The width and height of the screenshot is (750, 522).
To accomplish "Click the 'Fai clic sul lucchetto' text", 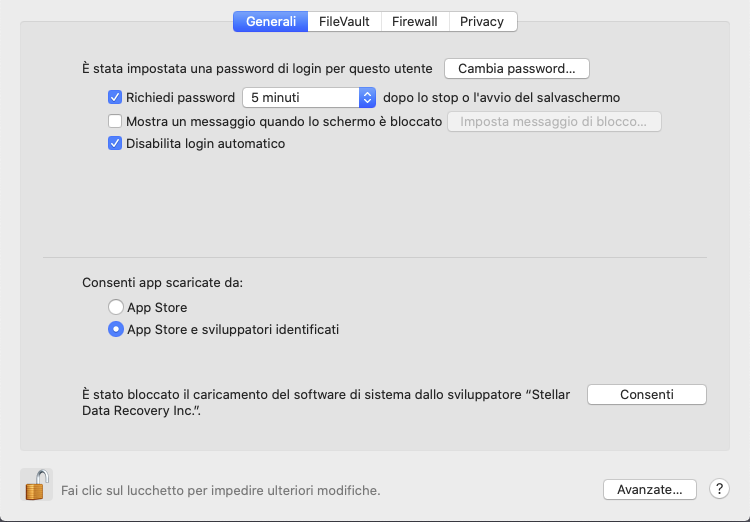I will pyautogui.click(x=220, y=491).
